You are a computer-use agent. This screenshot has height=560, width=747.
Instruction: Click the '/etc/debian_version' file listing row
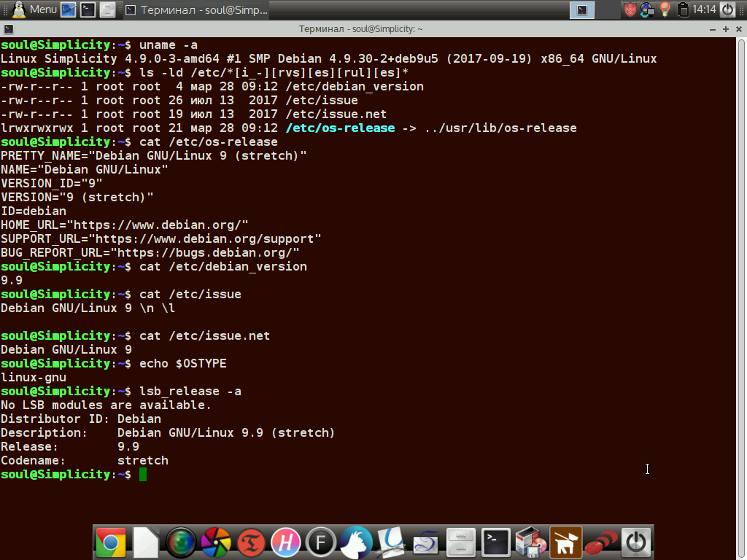(x=212, y=86)
